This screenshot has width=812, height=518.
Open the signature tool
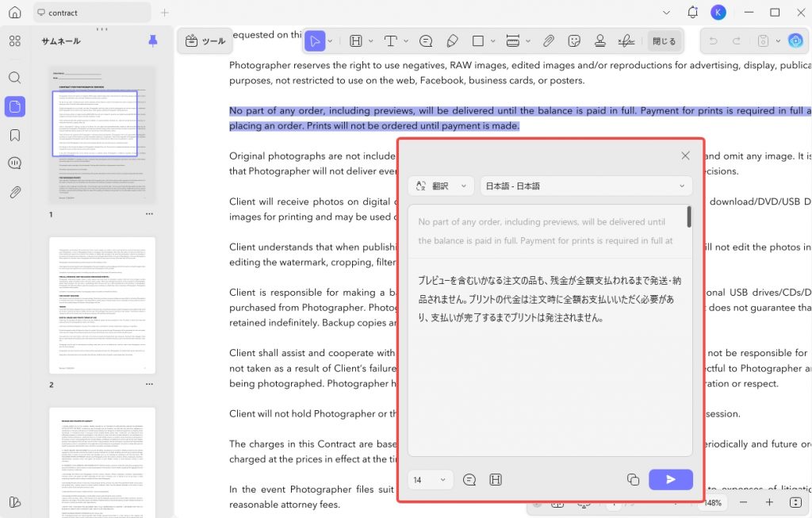[x=626, y=41]
